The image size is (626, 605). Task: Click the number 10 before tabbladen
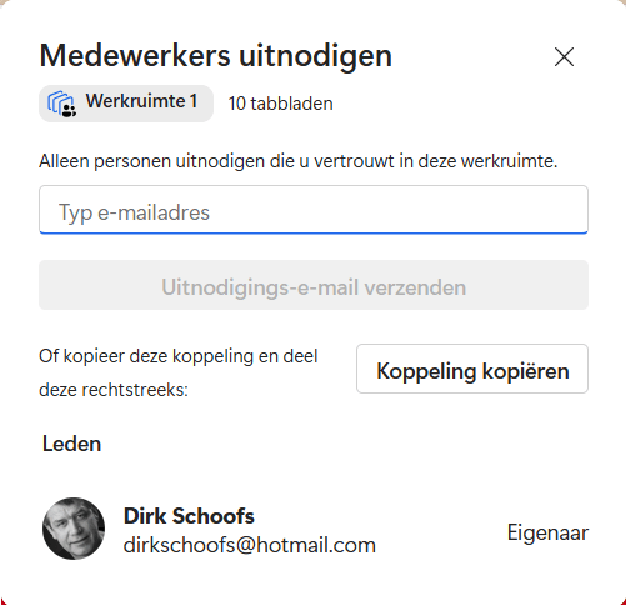coord(237,103)
